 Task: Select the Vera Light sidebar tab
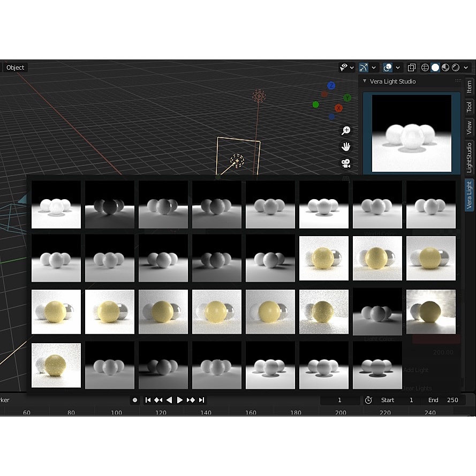coord(470,195)
